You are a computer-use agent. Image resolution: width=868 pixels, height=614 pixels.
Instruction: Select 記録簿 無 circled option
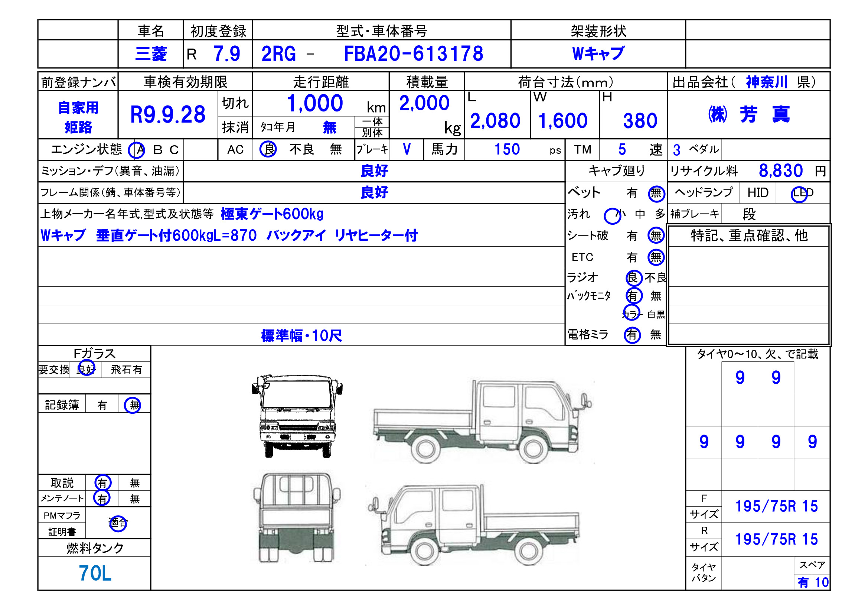(133, 406)
